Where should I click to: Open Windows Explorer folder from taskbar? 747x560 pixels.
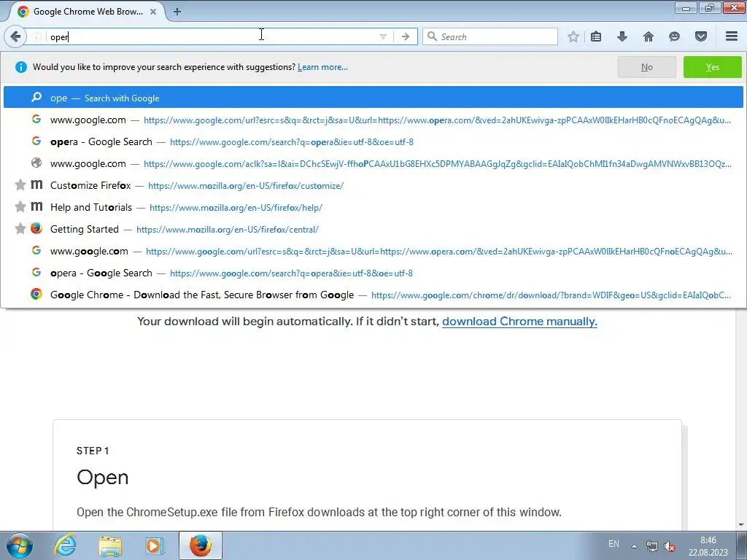click(x=110, y=545)
